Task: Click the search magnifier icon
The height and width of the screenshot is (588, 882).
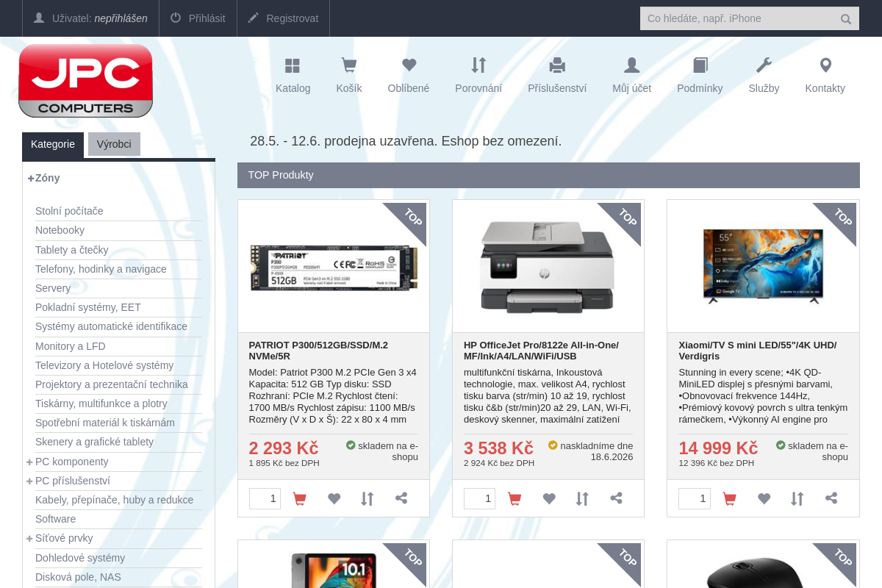Action: [x=846, y=19]
